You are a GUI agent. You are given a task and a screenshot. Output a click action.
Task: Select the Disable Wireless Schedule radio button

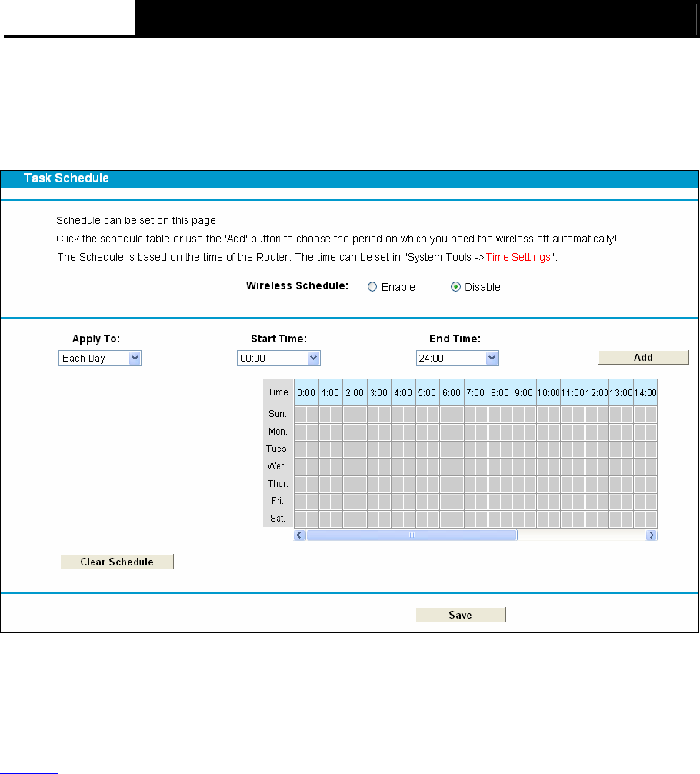click(x=455, y=287)
